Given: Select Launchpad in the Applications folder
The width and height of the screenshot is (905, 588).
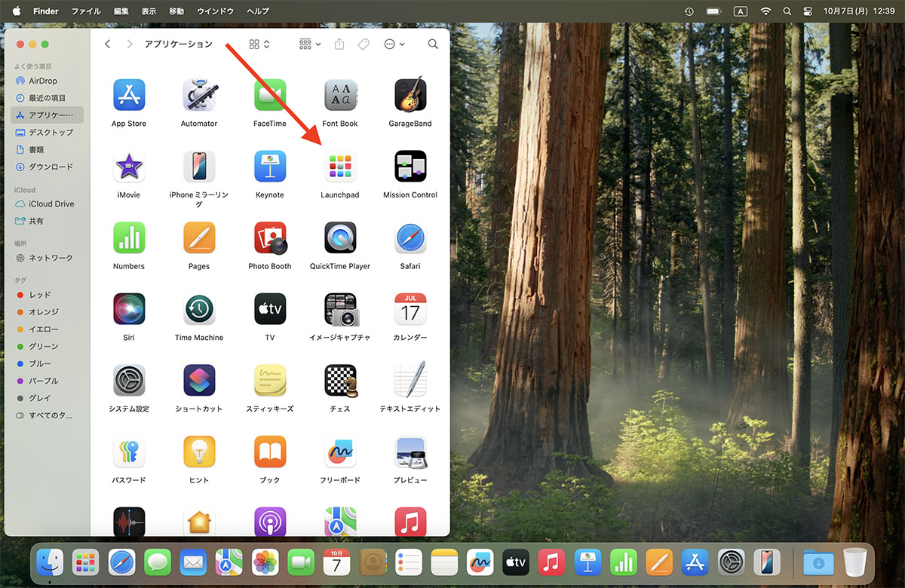Looking at the screenshot, I should (x=340, y=167).
